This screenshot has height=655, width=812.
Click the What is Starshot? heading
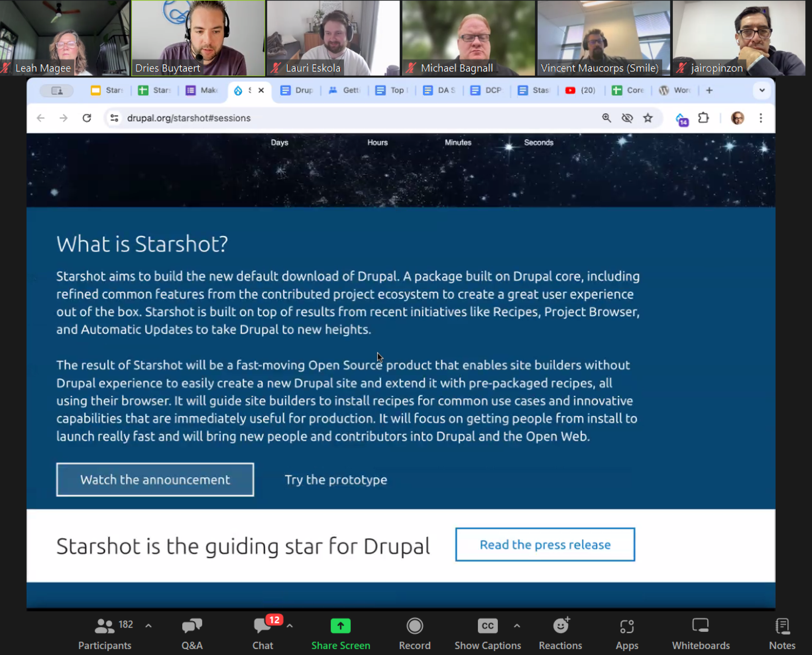click(142, 244)
